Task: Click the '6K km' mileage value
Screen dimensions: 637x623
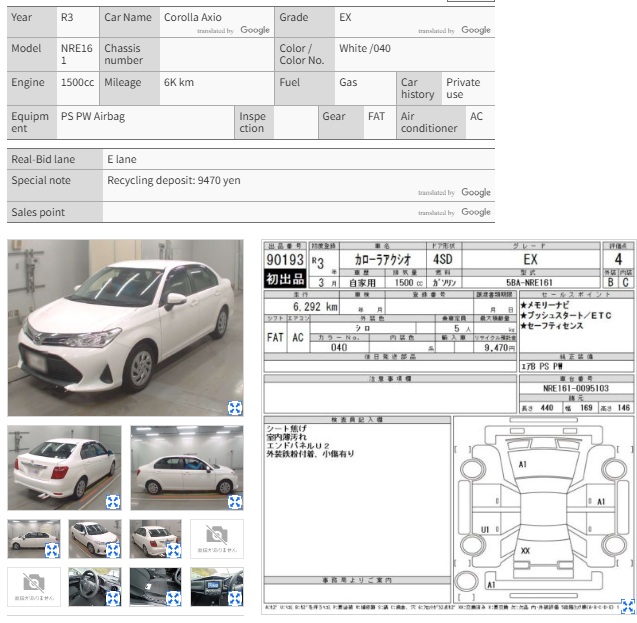Action: [179, 82]
